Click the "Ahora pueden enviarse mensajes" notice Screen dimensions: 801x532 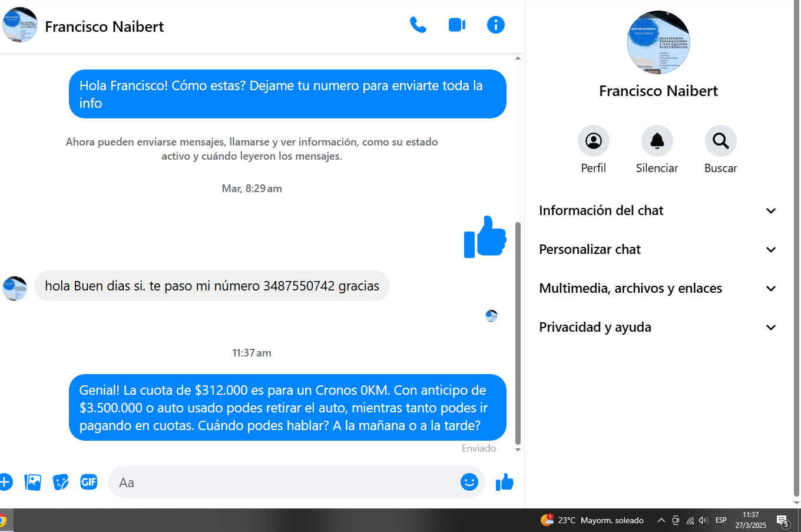pyautogui.click(x=252, y=149)
